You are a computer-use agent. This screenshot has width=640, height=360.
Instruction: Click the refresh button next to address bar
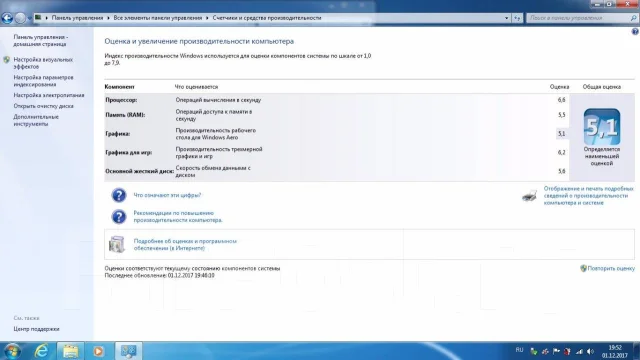(517, 18)
